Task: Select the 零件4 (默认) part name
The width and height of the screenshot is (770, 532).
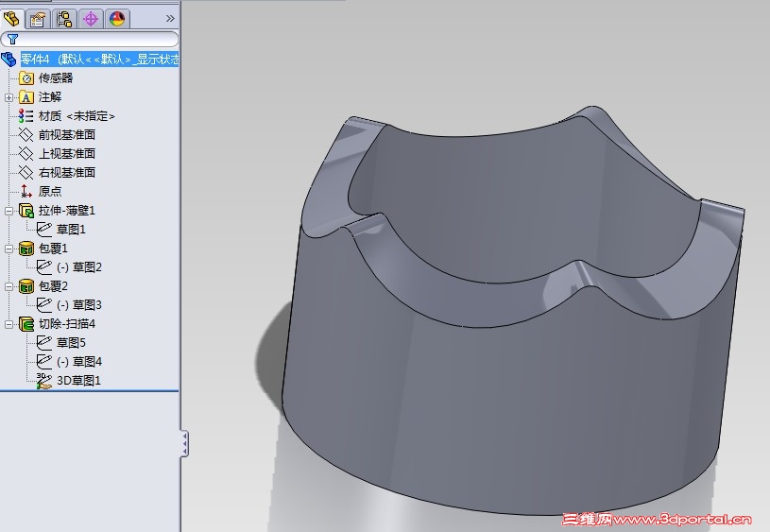Action: tap(100, 60)
